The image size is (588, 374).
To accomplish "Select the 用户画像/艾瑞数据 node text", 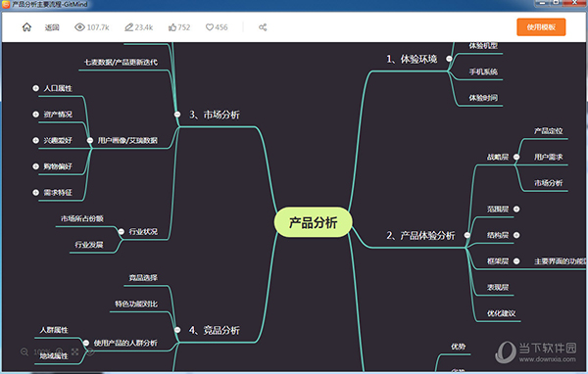I will 127,140.
